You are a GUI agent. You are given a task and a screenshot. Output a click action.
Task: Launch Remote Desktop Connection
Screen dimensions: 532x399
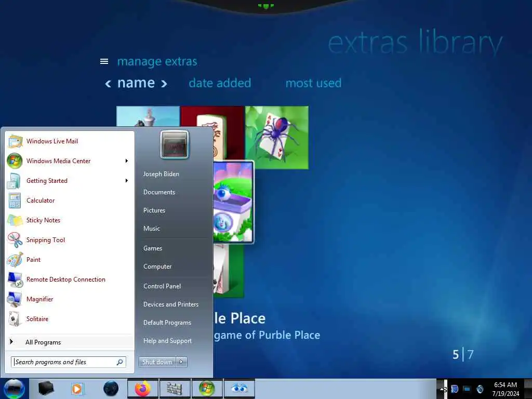[x=70, y=279]
